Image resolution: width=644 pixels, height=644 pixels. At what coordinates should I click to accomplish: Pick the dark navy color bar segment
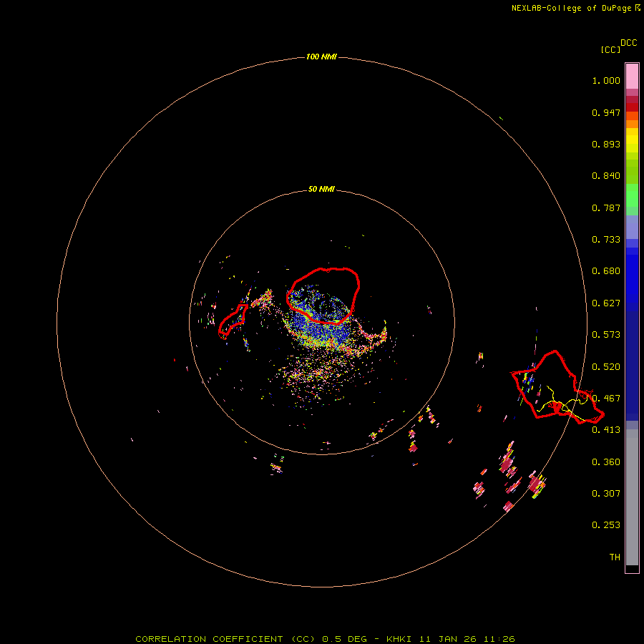(632, 361)
